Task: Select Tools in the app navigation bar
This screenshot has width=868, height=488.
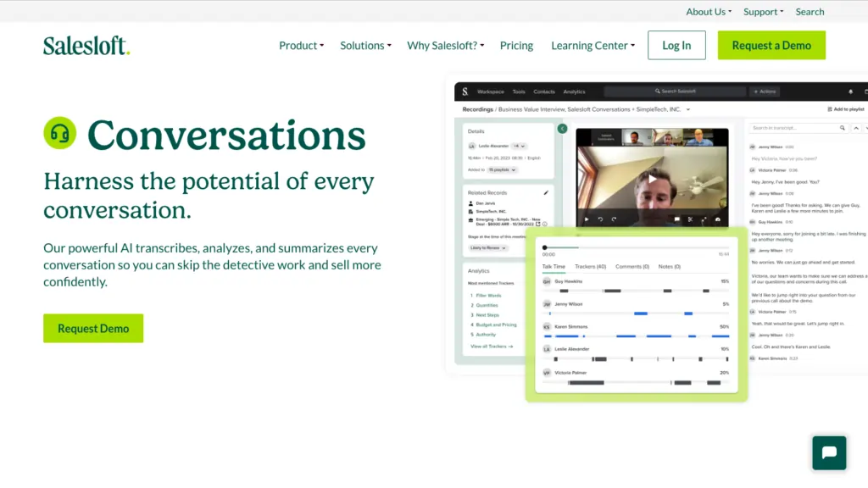Action: click(x=519, y=91)
